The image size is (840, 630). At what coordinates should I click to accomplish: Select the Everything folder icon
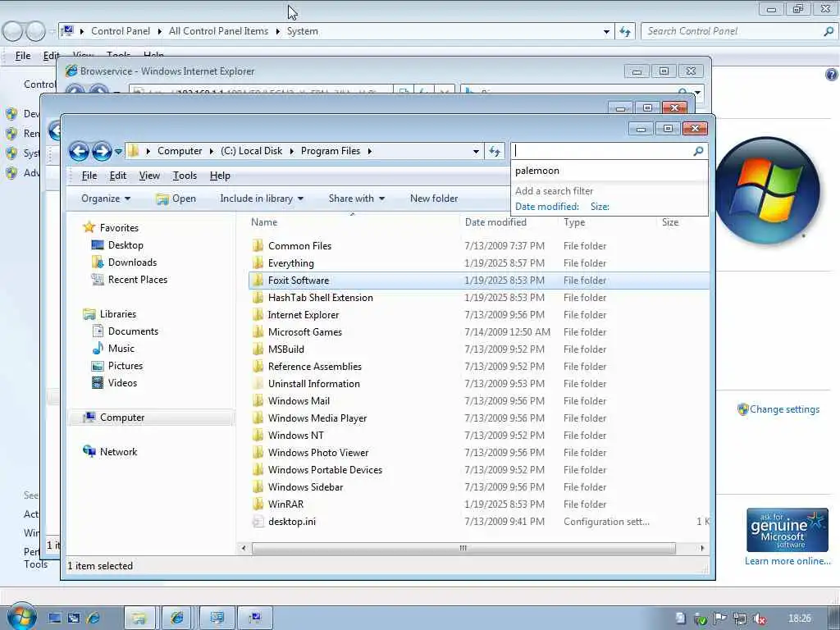pyautogui.click(x=258, y=263)
